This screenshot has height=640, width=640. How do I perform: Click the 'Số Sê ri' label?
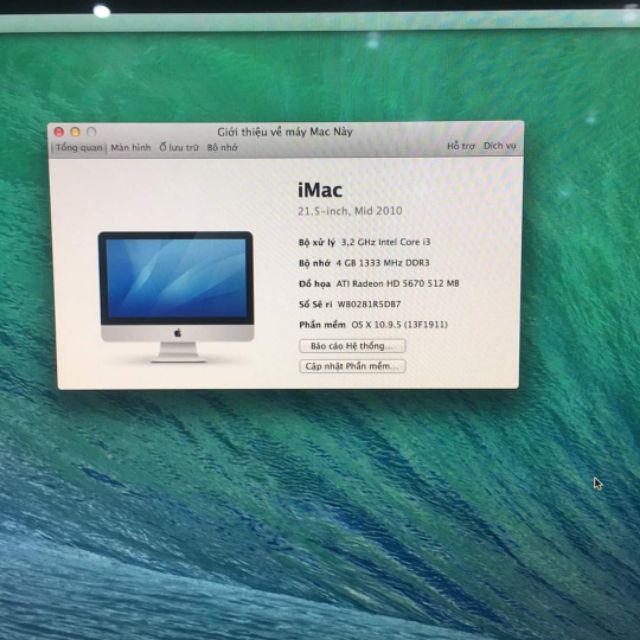point(316,304)
